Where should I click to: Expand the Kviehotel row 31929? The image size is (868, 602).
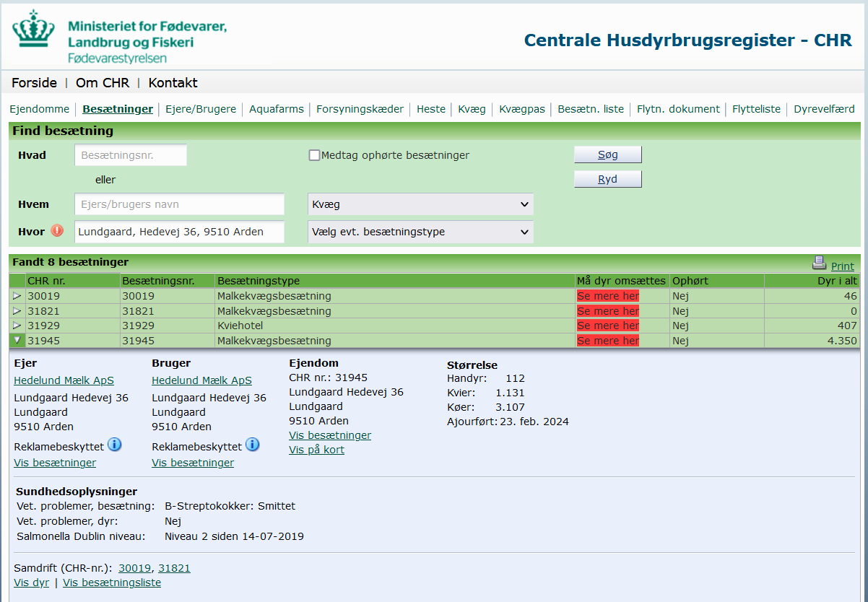click(x=17, y=326)
